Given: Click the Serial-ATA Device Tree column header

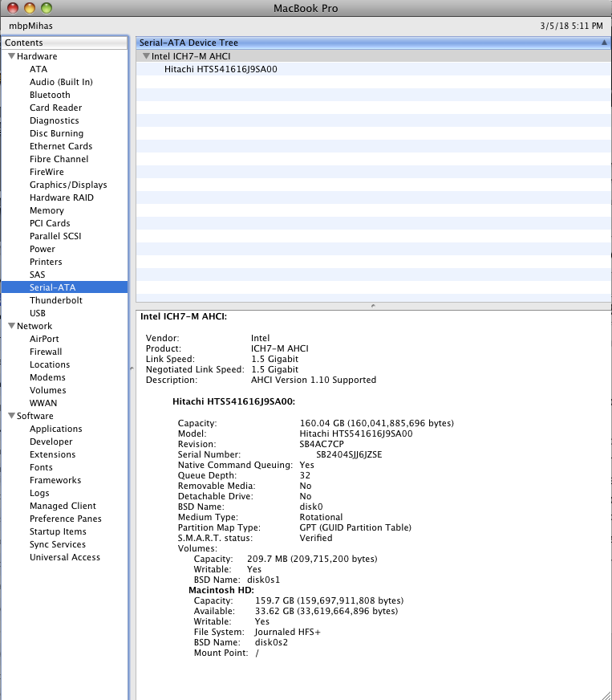Looking at the screenshot, I should pyautogui.click(x=373, y=43).
